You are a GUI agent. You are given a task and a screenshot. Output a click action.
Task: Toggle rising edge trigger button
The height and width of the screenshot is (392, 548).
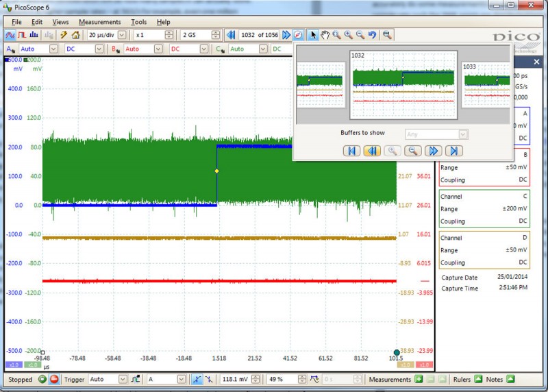(197, 379)
